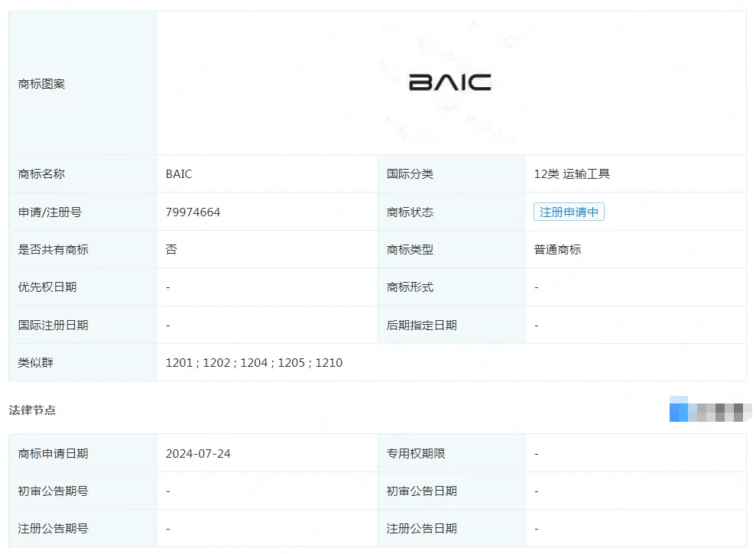Click the 专用权期限 label cell
Screen dimensions: 756x554
[416, 453]
